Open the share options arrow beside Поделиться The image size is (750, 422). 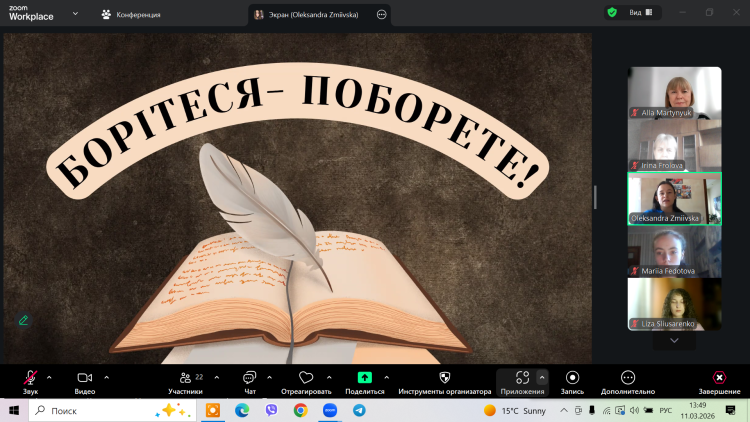(x=386, y=378)
